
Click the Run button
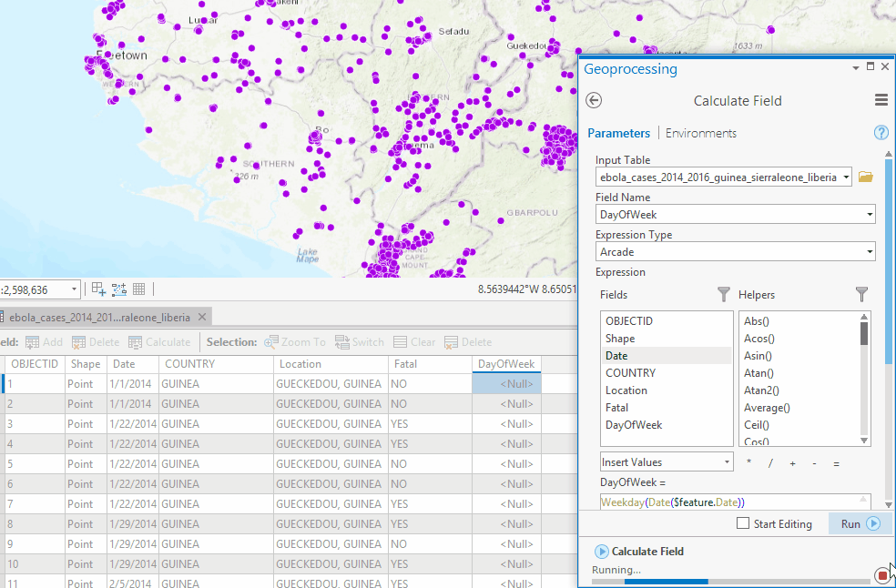point(855,523)
